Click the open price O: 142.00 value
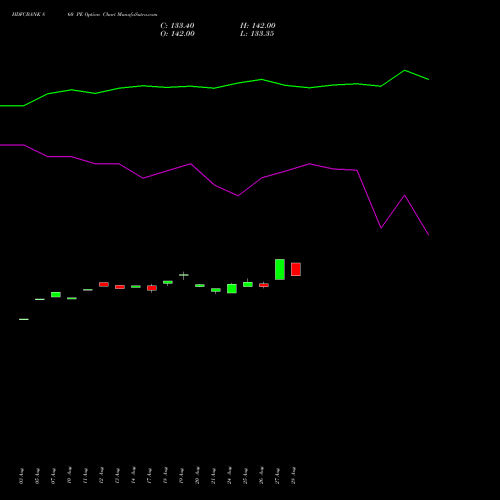 (x=177, y=34)
